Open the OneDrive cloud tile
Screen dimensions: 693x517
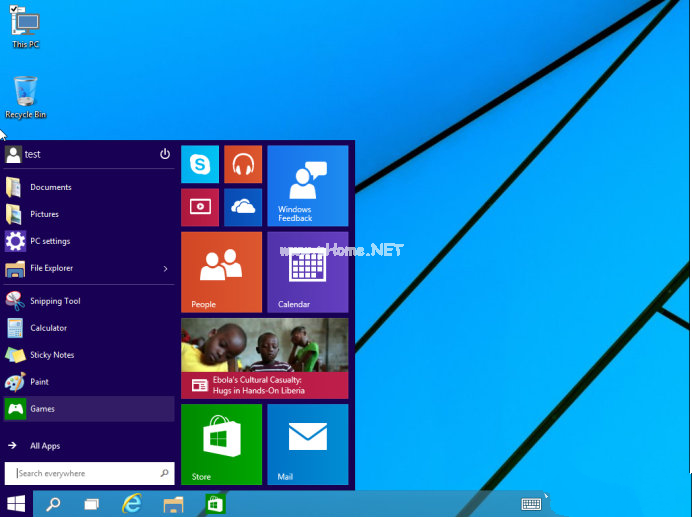pyautogui.click(x=243, y=207)
